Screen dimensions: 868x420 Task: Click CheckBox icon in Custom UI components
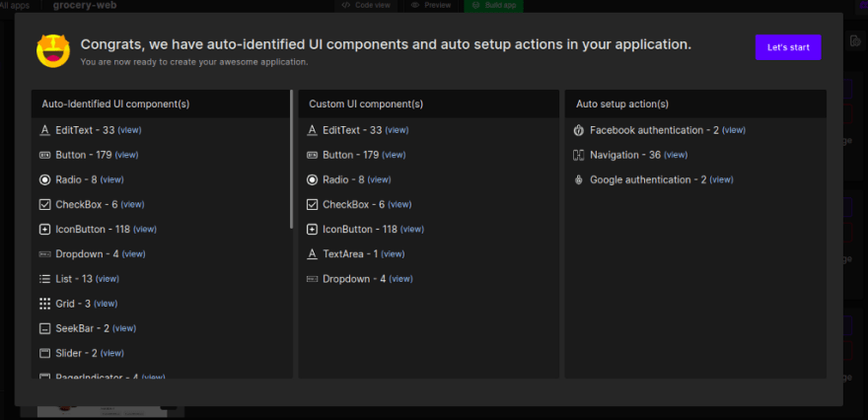tap(313, 205)
